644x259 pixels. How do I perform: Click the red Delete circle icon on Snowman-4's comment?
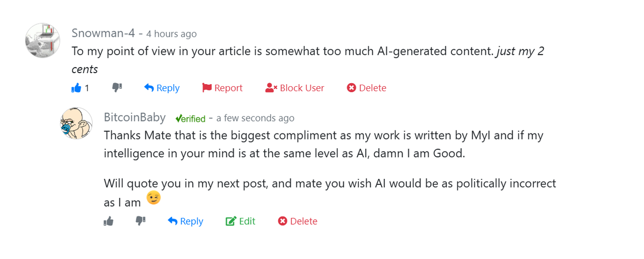coord(351,88)
